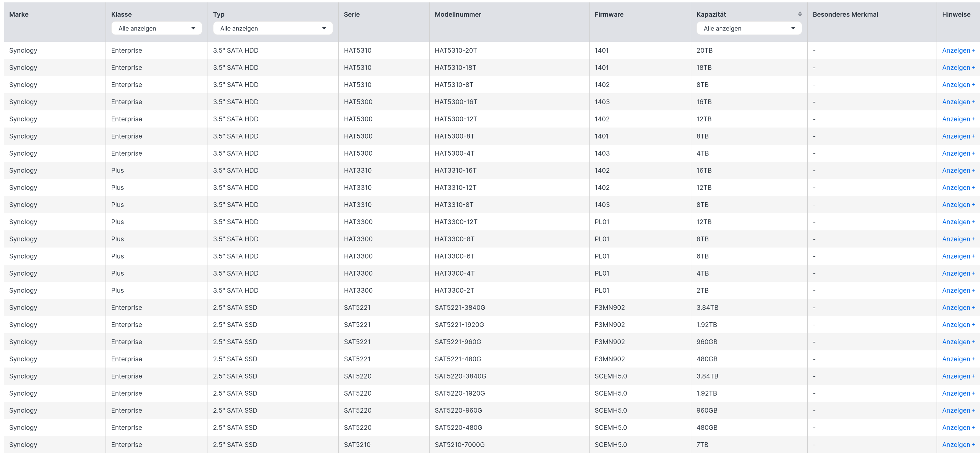Select model number HAT5310-20T cell
Viewport: 980px width, 457px height.
pos(456,50)
